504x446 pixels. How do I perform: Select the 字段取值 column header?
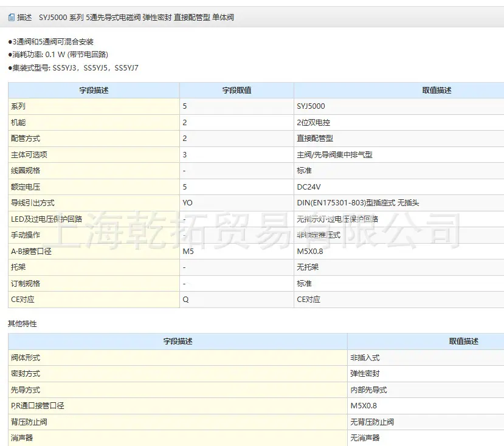236,91
